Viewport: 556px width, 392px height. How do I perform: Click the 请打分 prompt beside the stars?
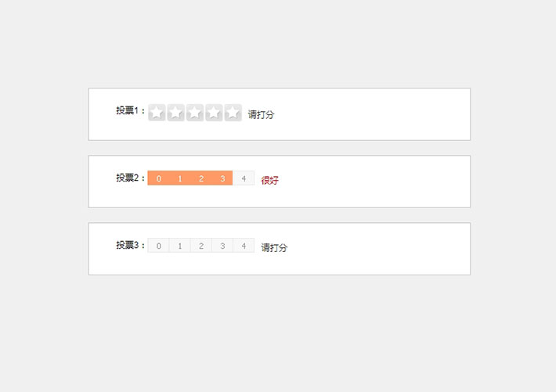262,114
